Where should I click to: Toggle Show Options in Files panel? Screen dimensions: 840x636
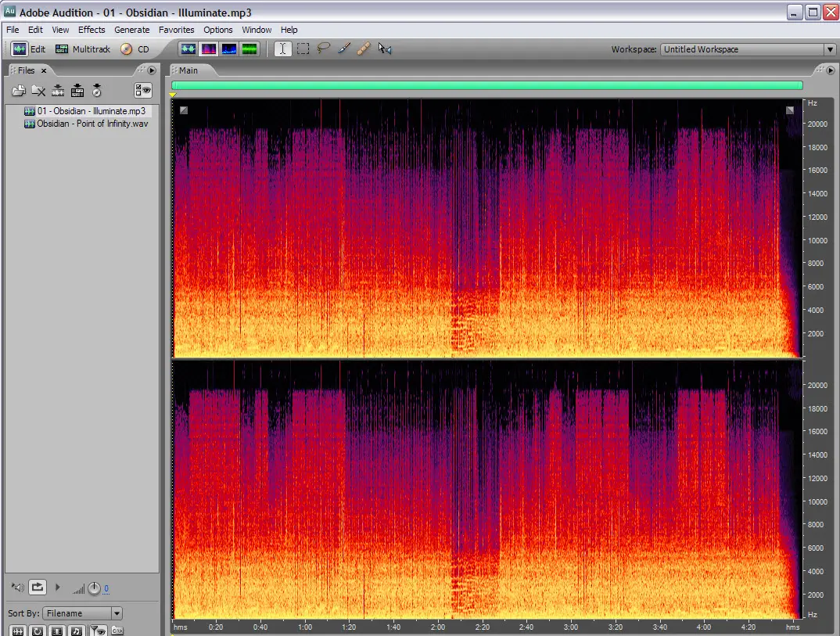[142, 91]
